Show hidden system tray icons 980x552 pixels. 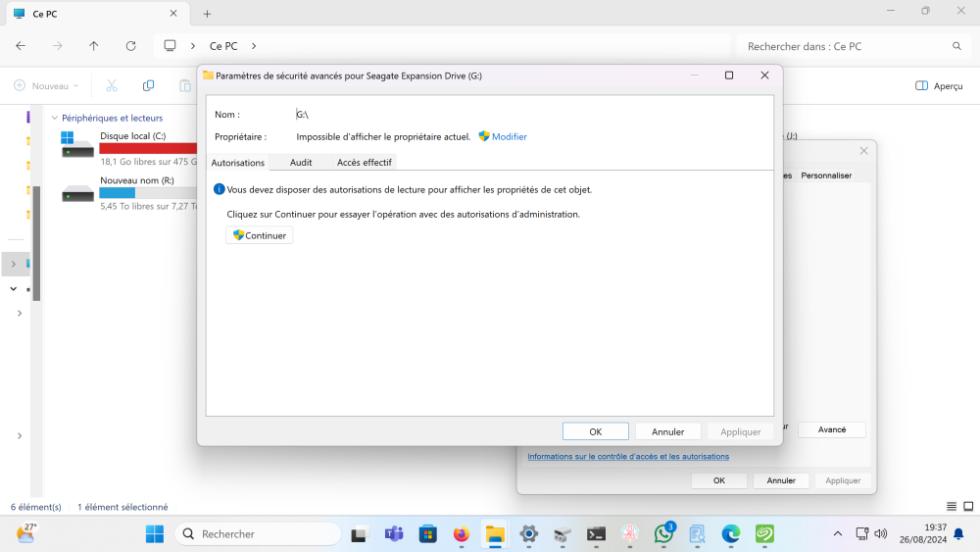point(837,534)
